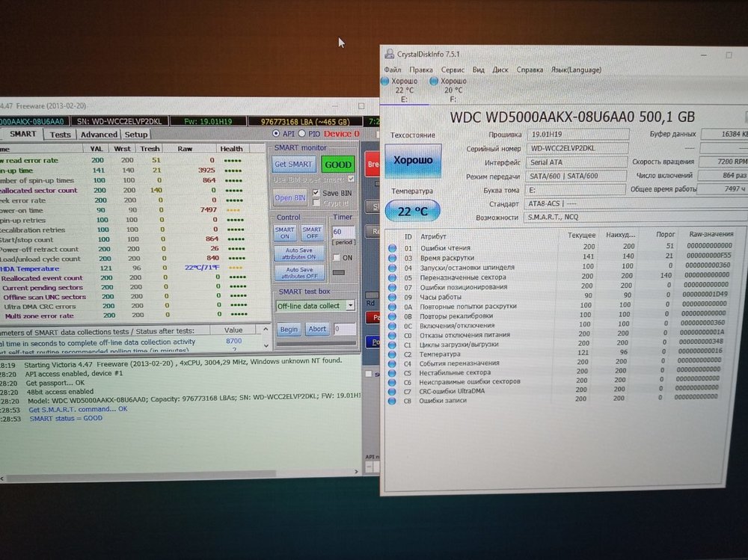The width and height of the screenshot is (748, 560).
Task: Open the Сервис menu
Action: tap(453, 70)
